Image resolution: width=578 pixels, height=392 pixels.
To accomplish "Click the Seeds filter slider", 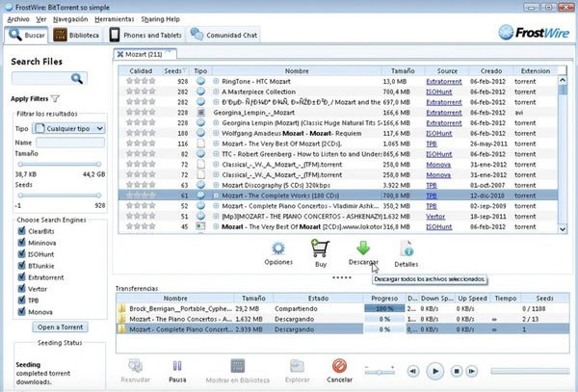I will pyautogui.click(x=60, y=196).
